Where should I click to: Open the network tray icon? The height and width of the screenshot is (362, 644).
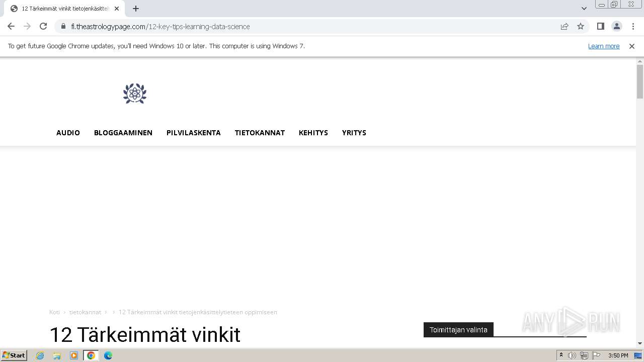pyautogui.click(x=584, y=355)
